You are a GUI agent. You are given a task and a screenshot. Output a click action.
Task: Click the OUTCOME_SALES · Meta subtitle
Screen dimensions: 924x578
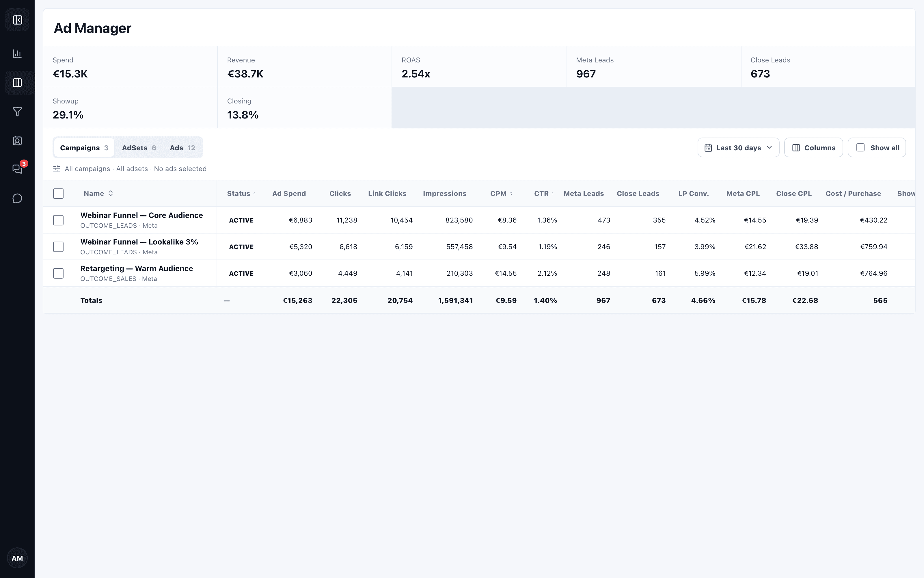point(119,279)
